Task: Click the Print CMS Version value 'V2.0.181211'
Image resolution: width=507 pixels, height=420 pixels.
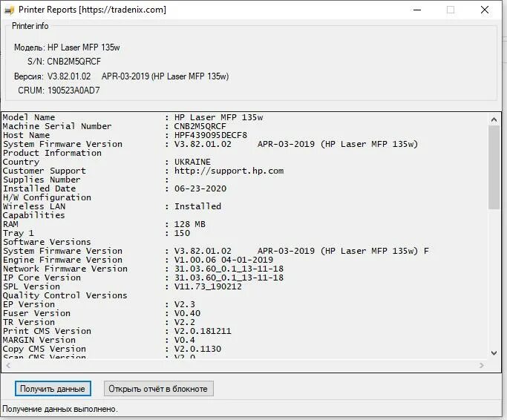Action: click(203, 331)
